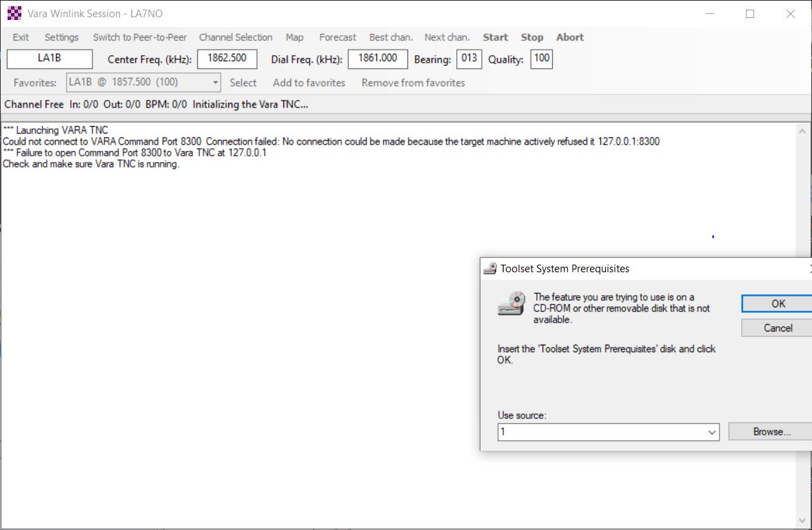This screenshot has height=530, width=812.
Task: Close the Vara Winlink Session window
Action: (x=790, y=14)
